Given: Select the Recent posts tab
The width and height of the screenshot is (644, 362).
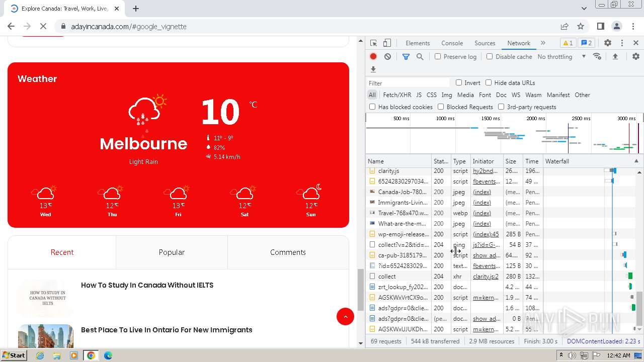Looking at the screenshot, I should [62, 252].
